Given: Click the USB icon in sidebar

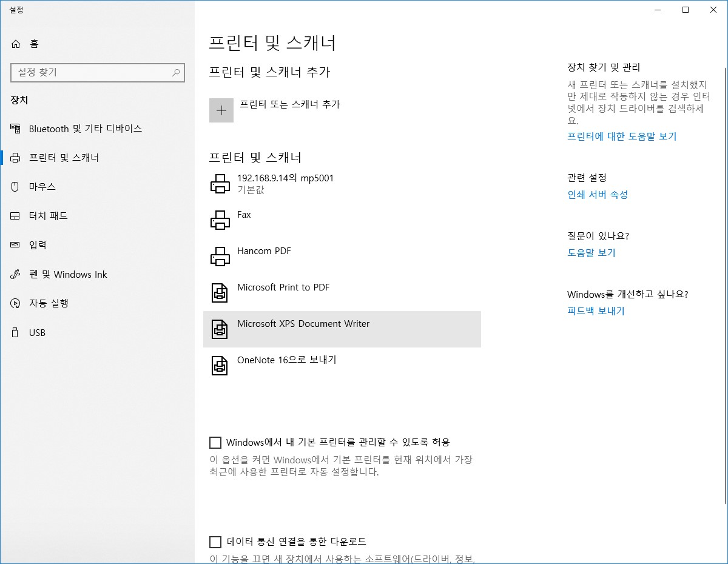Looking at the screenshot, I should coord(16,332).
